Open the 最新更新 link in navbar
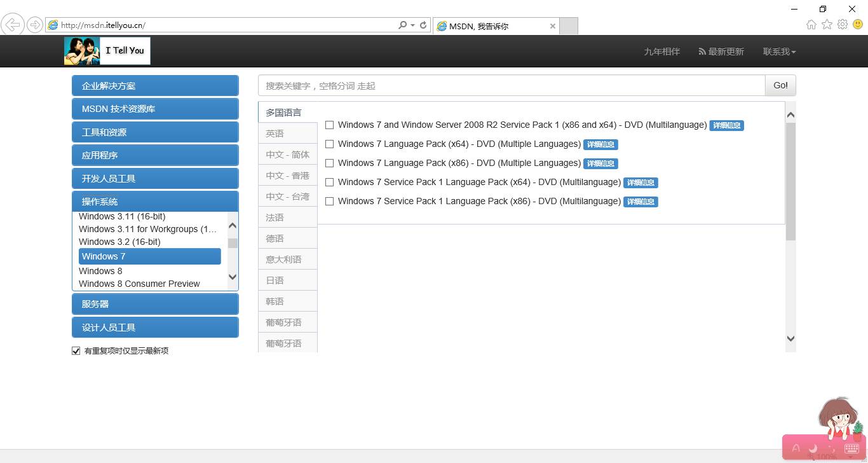The width and height of the screenshot is (868, 463). pos(721,52)
